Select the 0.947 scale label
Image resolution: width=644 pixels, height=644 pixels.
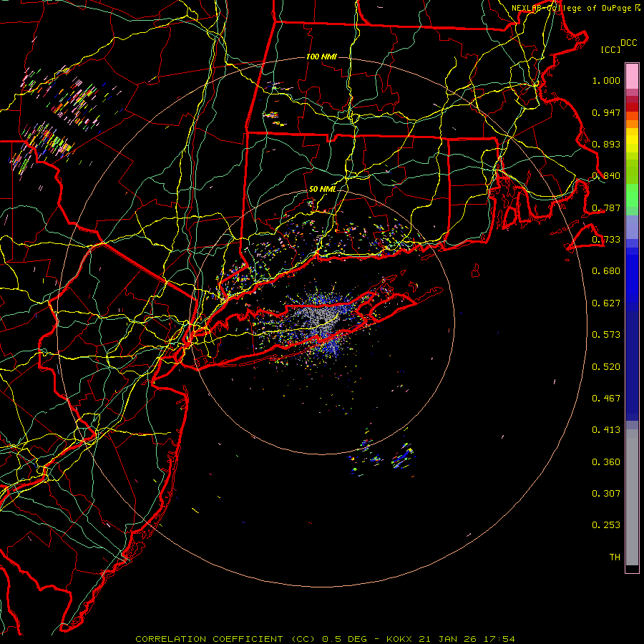coord(606,112)
